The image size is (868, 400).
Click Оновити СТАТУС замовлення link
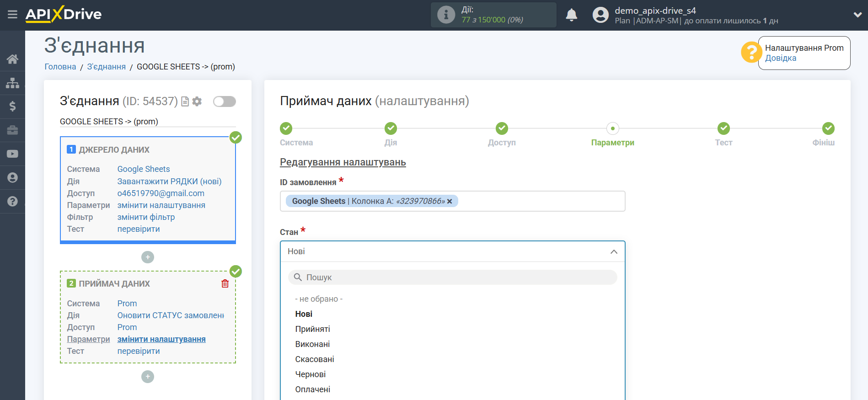(171, 315)
